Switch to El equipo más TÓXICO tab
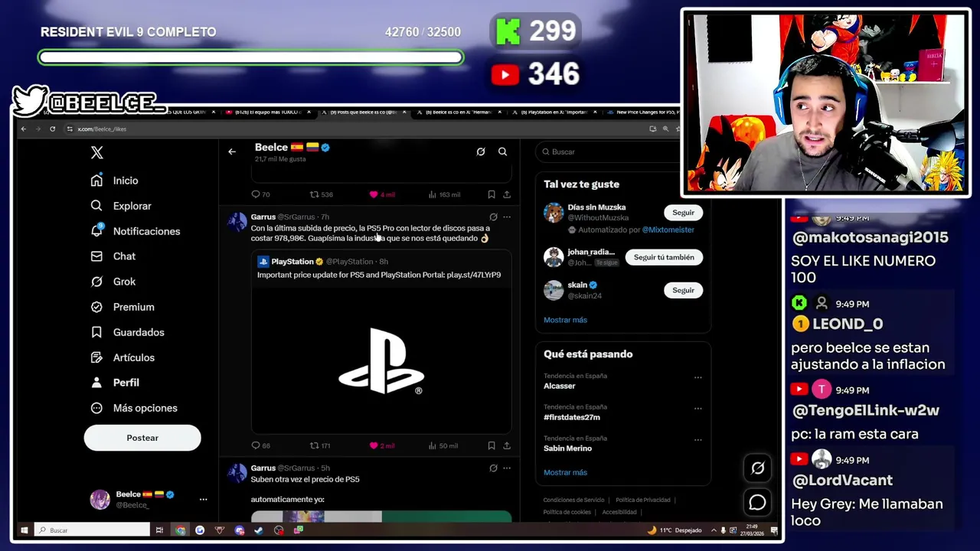The height and width of the screenshot is (551, 980). [x=268, y=112]
